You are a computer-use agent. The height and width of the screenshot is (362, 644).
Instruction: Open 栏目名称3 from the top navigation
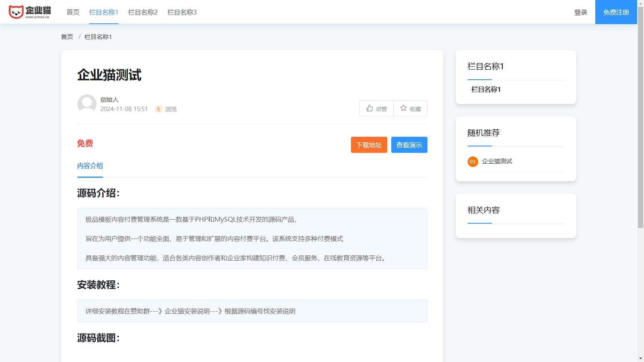click(x=182, y=12)
